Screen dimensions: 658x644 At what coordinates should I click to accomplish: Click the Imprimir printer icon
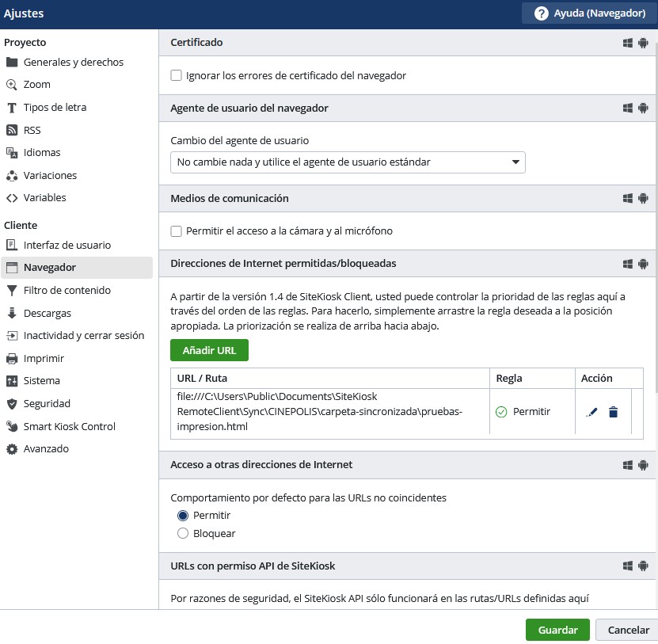tap(11, 359)
